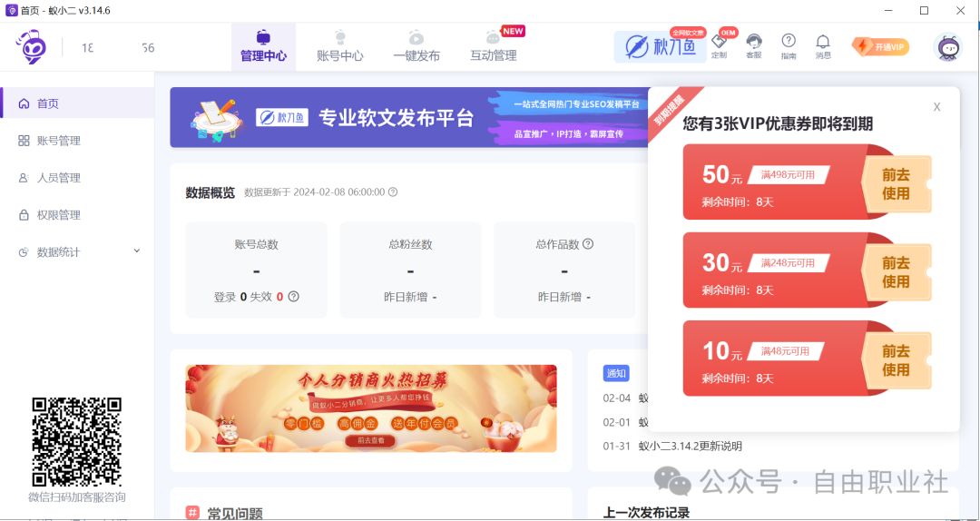Screen dimensions: 980x521
Task: Open 账号管理 in the sidebar
Action: [x=77, y=141]
